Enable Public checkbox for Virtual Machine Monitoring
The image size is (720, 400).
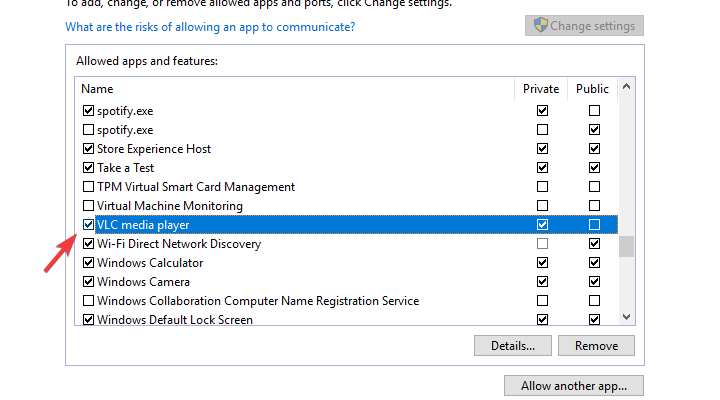[594, 206]
